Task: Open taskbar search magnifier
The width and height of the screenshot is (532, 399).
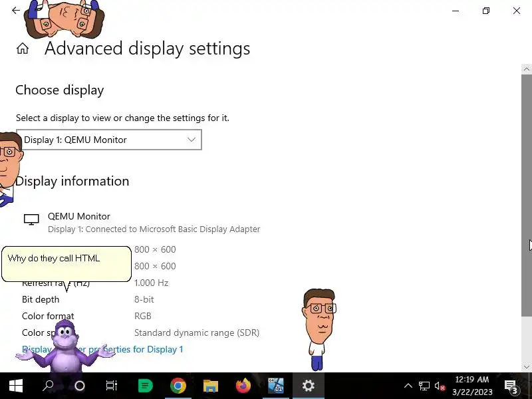Action: click(x=48, y=386)
